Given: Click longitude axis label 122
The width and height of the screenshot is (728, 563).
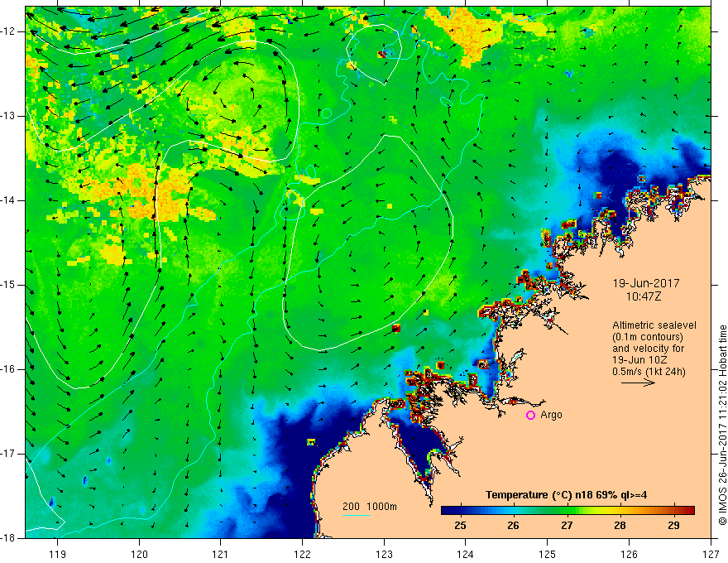Looking at the screenshot, I should [x=302, y=554].
